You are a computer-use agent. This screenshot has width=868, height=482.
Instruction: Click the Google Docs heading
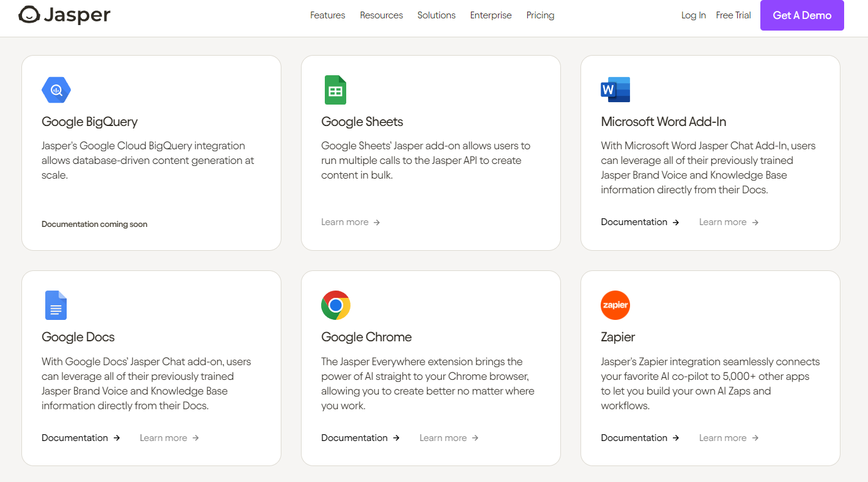pyautogui.click(x=78, y=337)
